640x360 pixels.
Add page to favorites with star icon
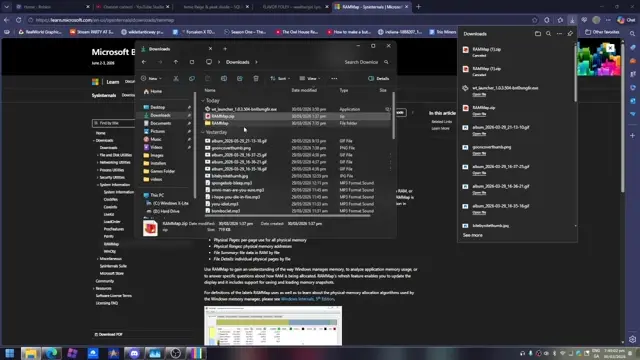pos(535,20)
